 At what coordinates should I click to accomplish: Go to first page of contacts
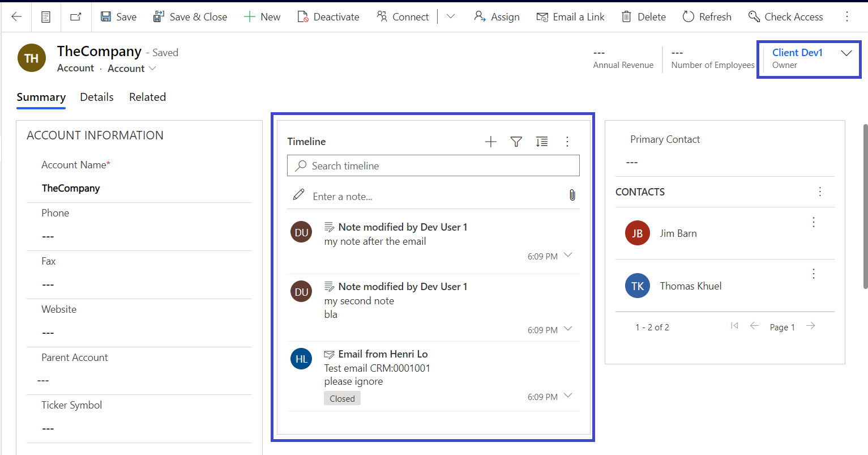(734, 326)
